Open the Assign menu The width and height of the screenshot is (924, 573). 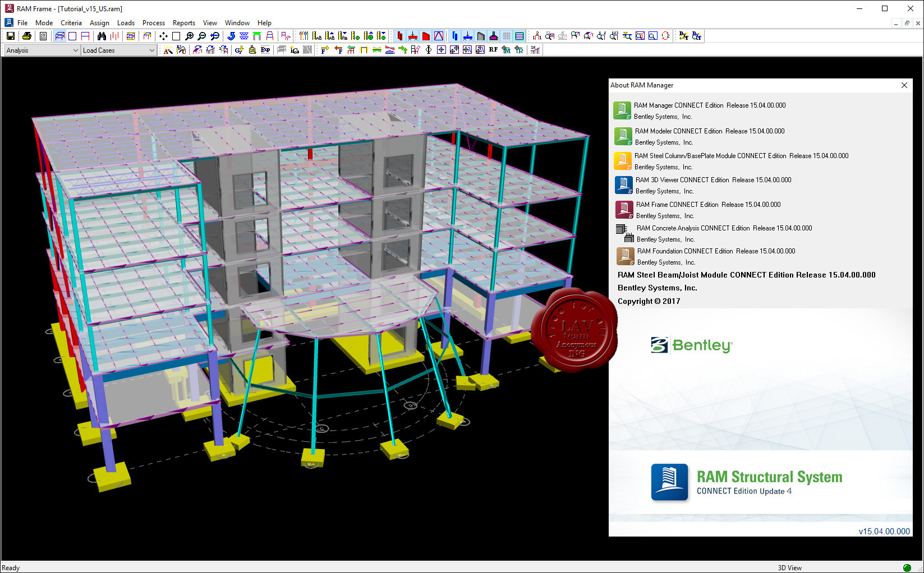click(x=99, y=23)
